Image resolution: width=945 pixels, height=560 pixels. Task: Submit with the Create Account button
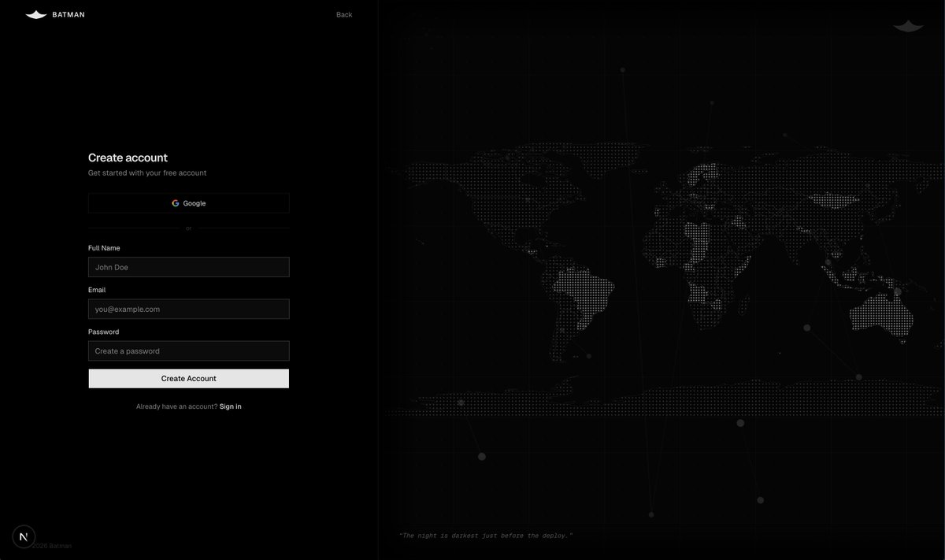pyautogui.click(x=189, y=379)
